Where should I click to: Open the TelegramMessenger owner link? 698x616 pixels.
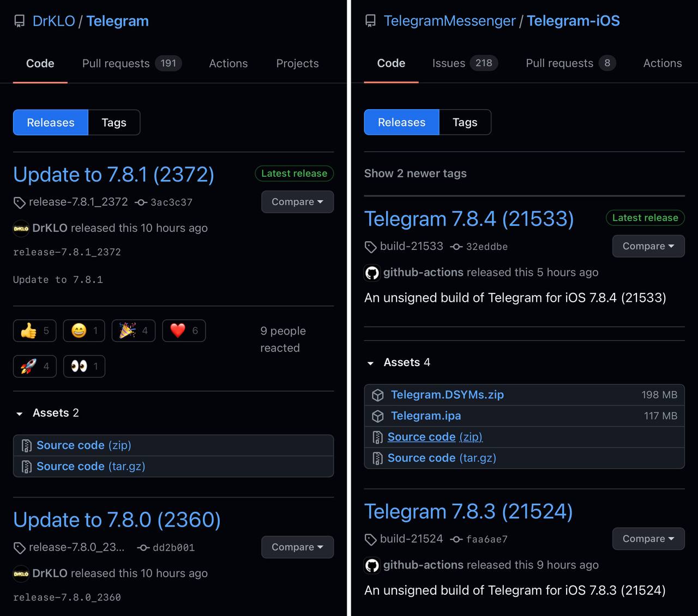tap(449, 21)
